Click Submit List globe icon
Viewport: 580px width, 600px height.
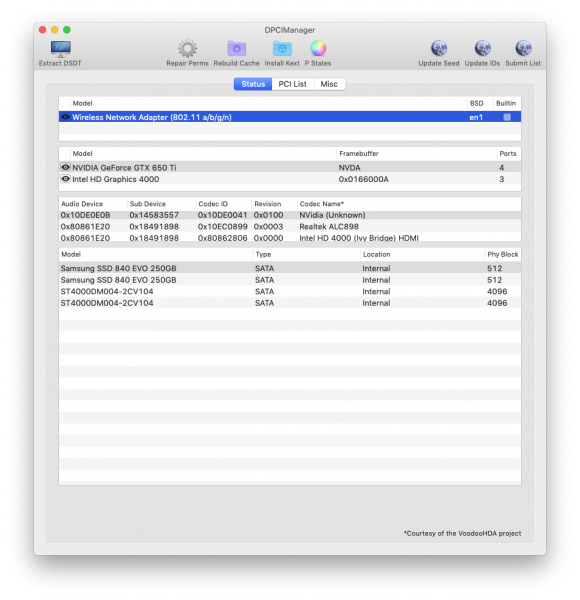[523, 49]
